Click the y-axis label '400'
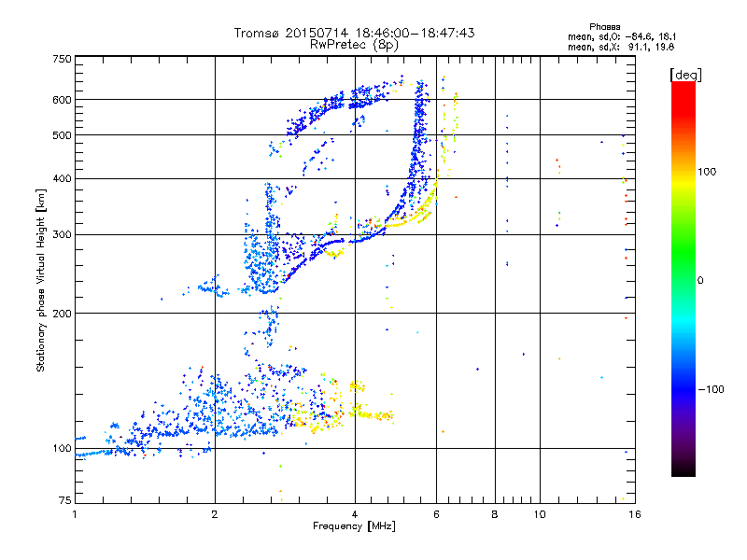The height and width of the screenshot is (560, 747). coord(62,179)
